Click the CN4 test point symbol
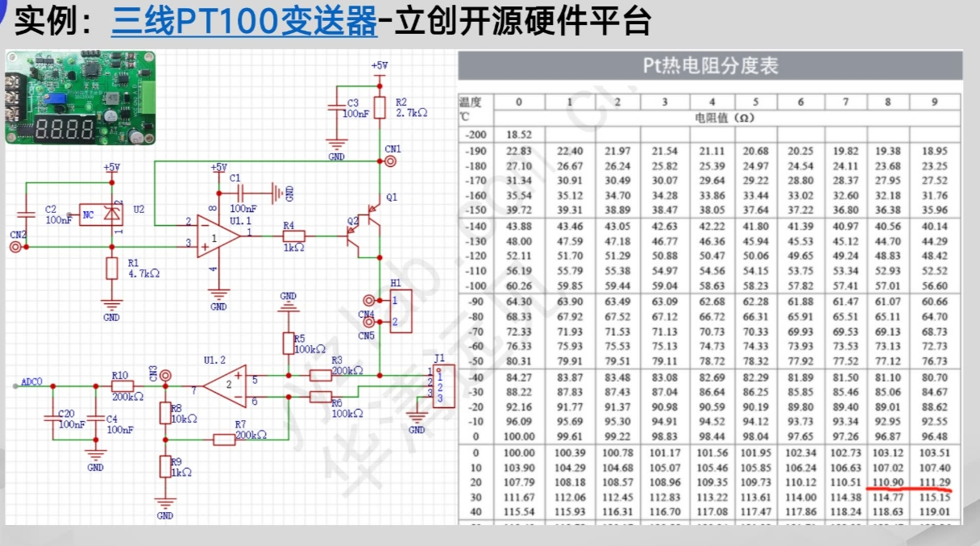Viewport: 980px width, 546px height. coord(367,300)
